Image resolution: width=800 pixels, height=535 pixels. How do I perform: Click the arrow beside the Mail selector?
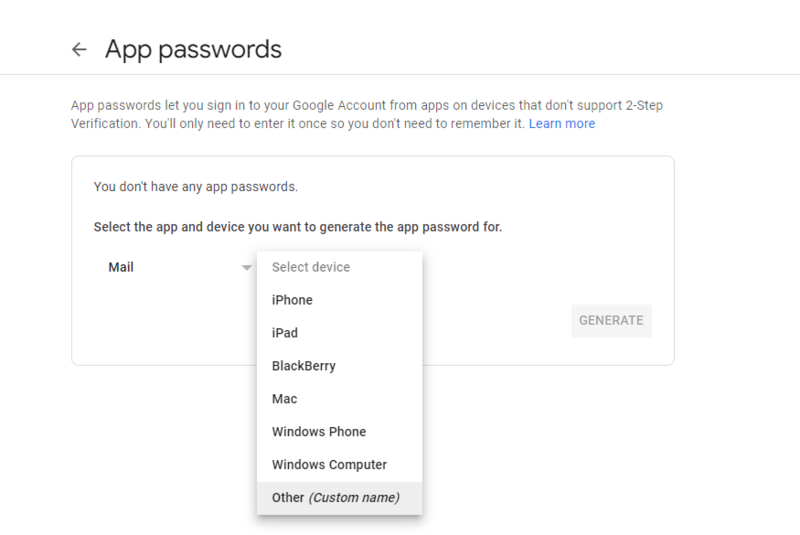click(246, 268)
